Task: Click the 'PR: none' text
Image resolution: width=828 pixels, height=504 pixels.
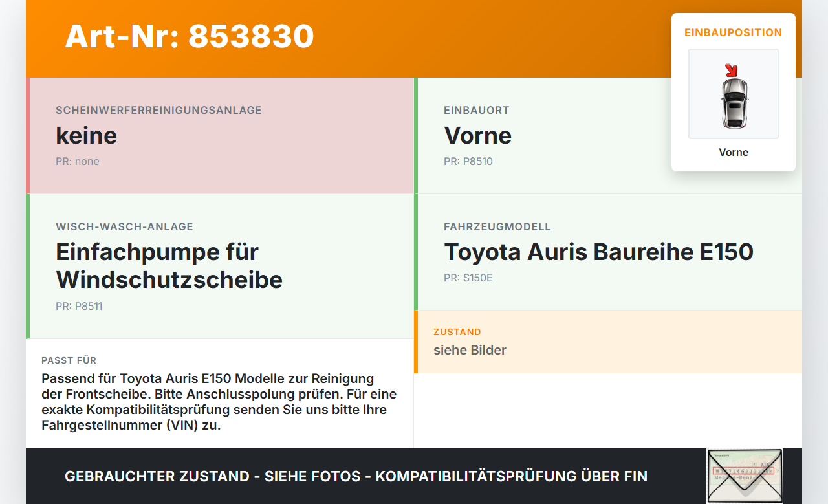Action: click(x=78, y=161)
